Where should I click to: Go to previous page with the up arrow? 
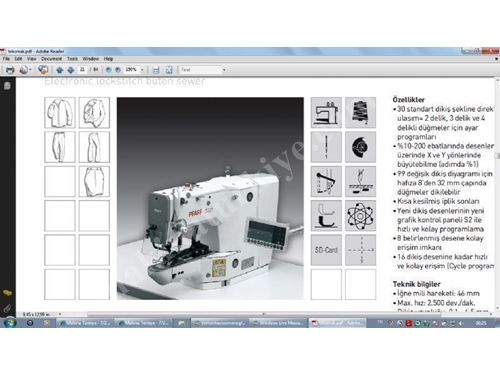(60, 70)
